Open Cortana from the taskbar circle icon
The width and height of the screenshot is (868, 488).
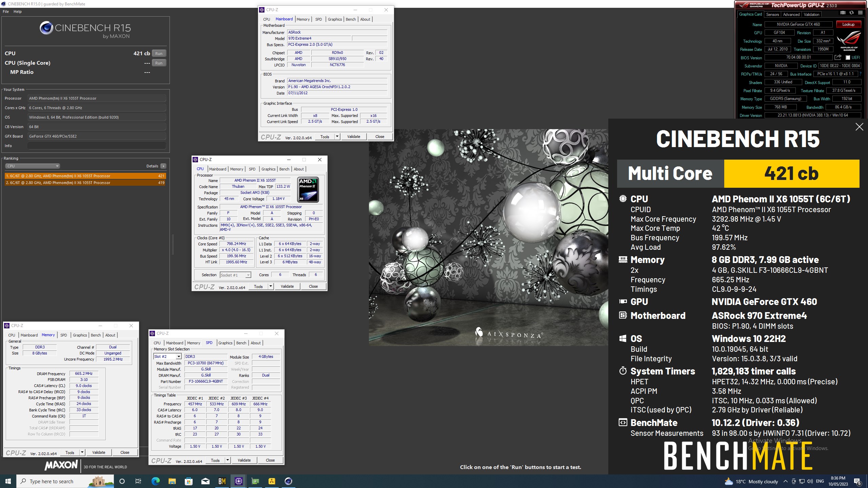pyautogui.click(x=122, y=481)
